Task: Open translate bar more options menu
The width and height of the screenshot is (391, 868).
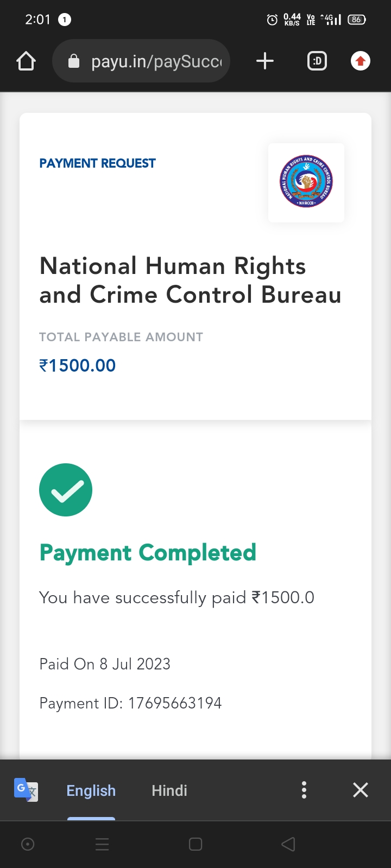Action: click(304, 790)
